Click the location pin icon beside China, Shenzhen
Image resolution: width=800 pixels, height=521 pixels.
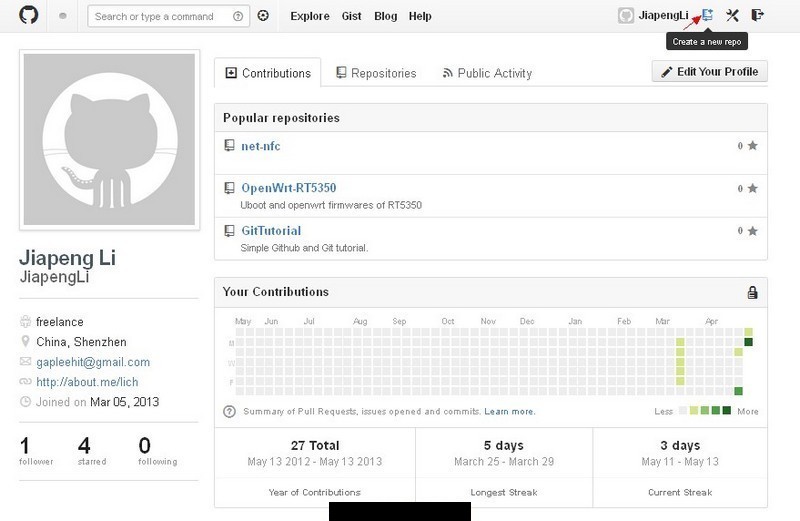pos(25,341)
